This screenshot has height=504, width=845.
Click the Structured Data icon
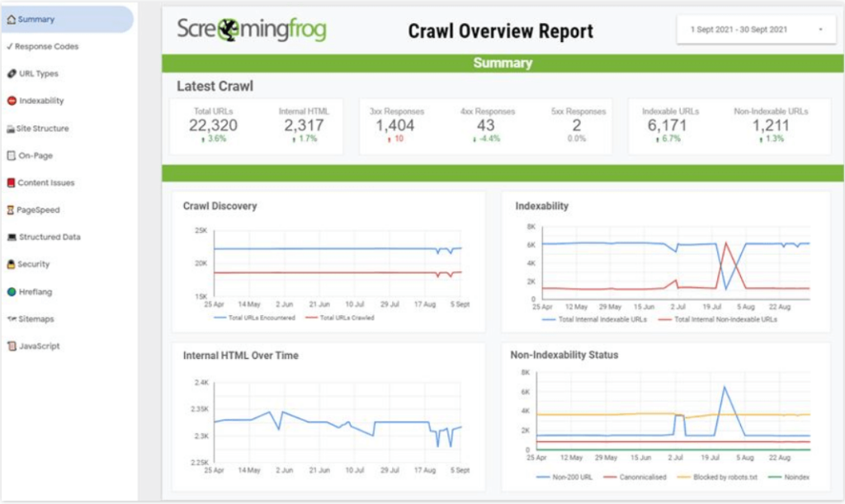coord(10,237)
